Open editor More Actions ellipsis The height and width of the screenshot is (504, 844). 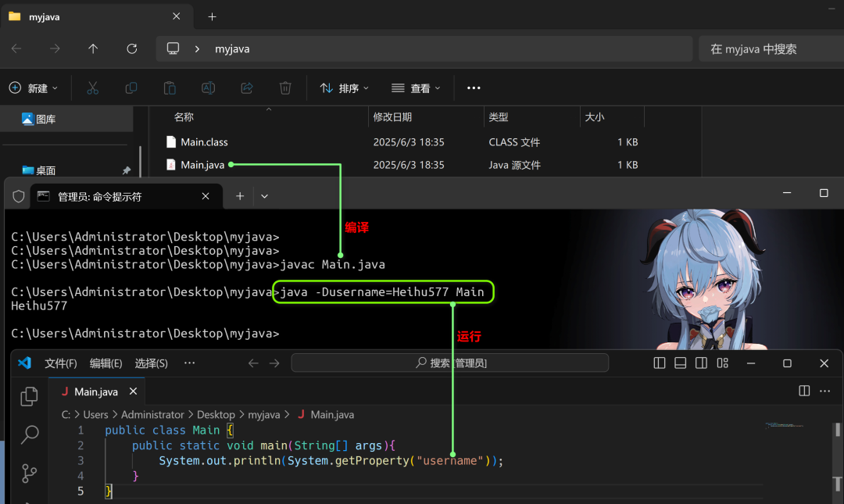(x=824, y=391)
